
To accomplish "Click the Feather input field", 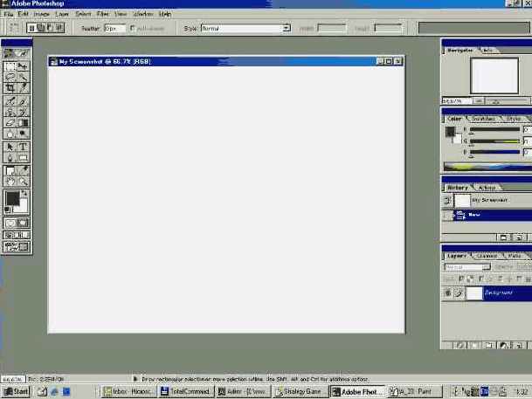I will coord(114,28).
